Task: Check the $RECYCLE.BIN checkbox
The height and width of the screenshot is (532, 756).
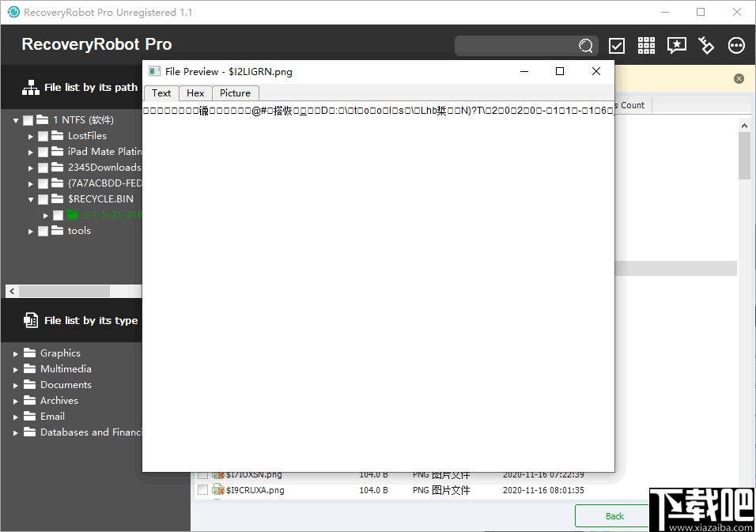Action: point(43,199)
